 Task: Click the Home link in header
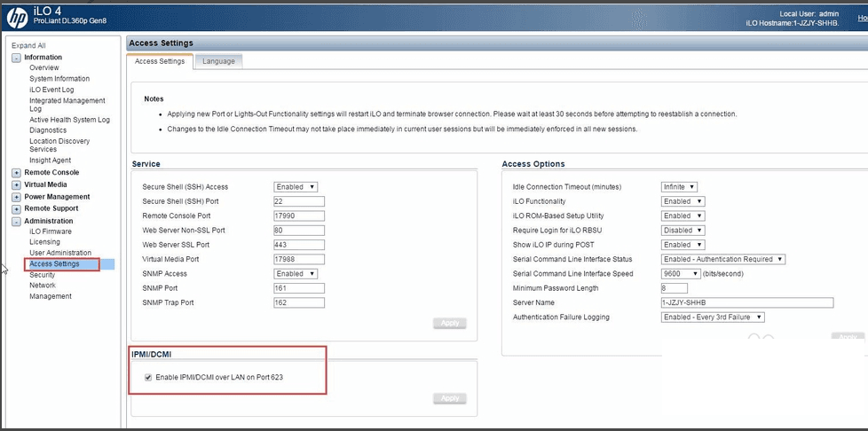click(862, 19)
